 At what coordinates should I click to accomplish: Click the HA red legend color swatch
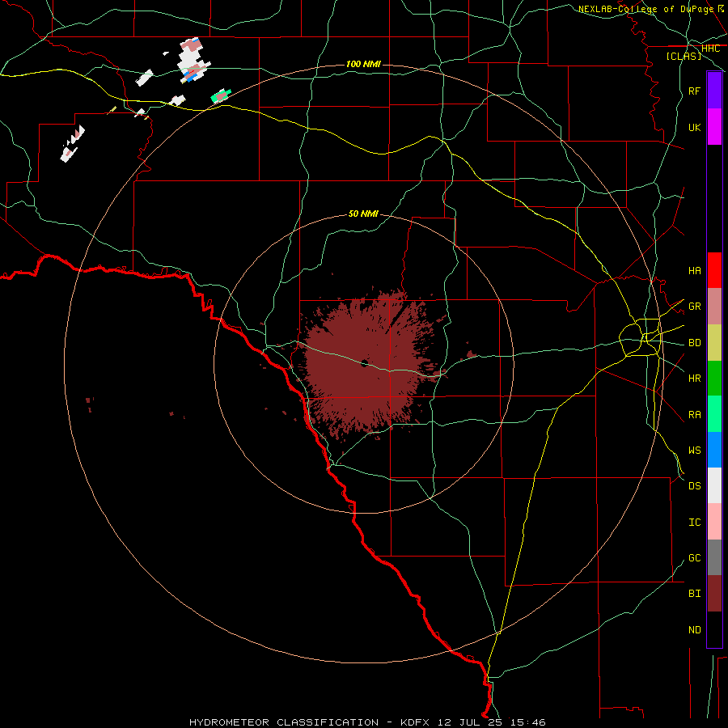(x=714, y=270)
